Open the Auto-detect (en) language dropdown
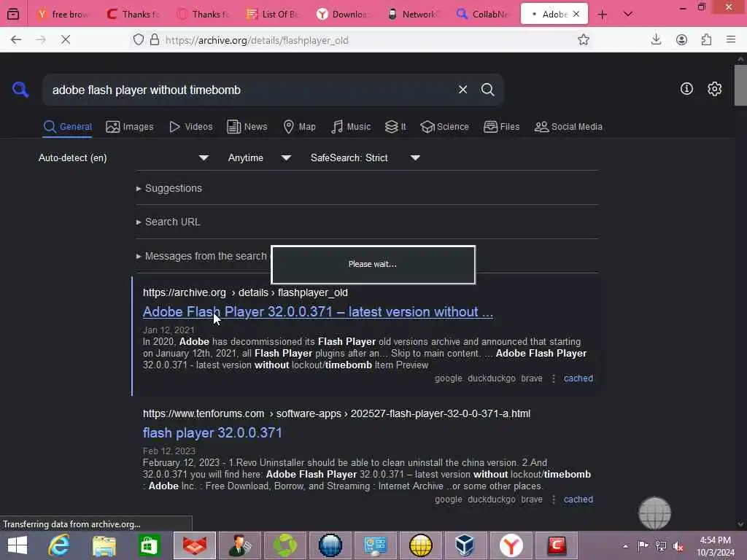 pyautogui.click(x=123, y=157)
